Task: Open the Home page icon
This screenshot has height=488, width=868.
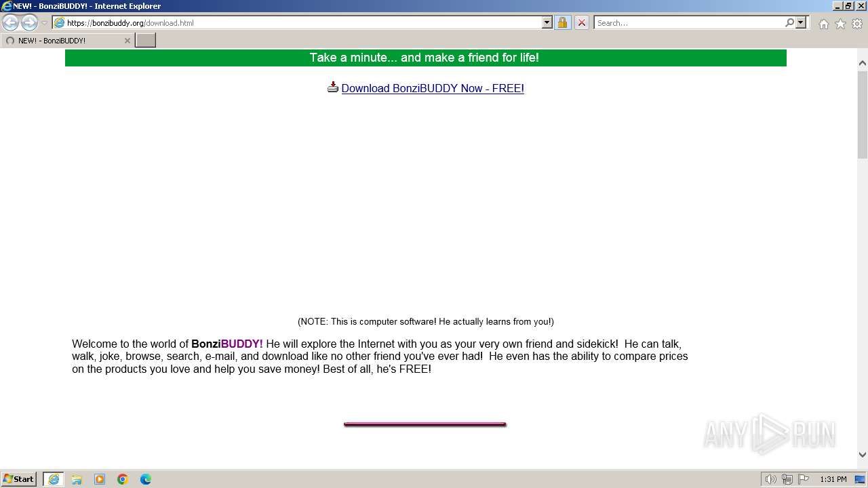Action: tap(823, 24)
